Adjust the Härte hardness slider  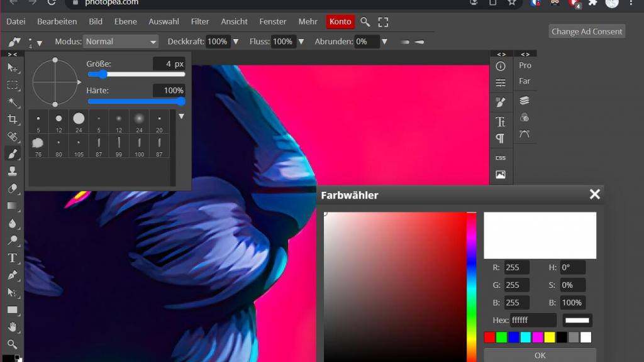coord(136,101)
